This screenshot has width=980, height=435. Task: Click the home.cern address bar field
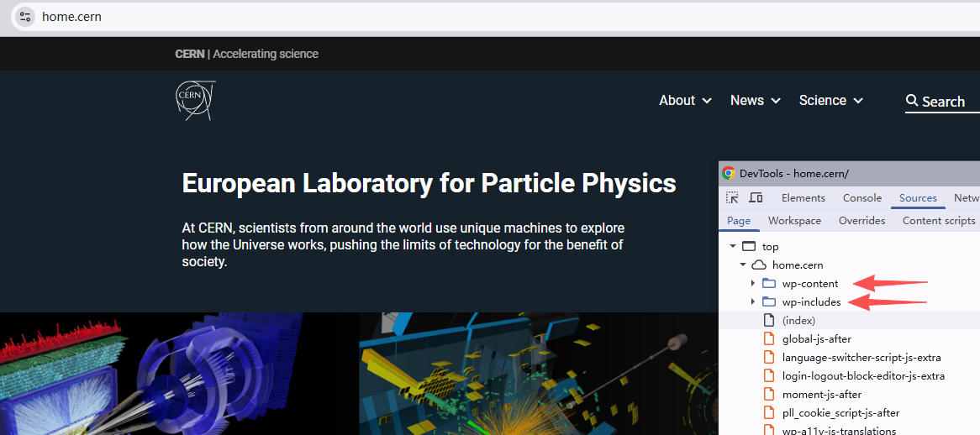point(493,17)
